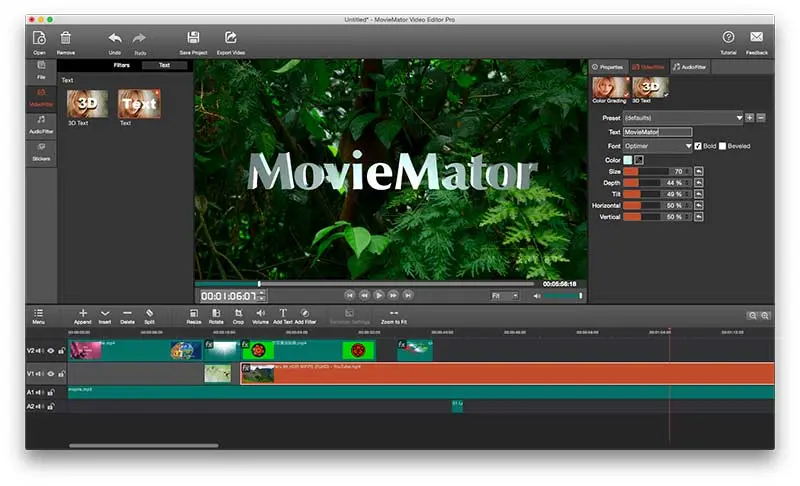800x486 pixels.
Task: Open the AudioFilter sidebar panel
Action: pos(41,125)
